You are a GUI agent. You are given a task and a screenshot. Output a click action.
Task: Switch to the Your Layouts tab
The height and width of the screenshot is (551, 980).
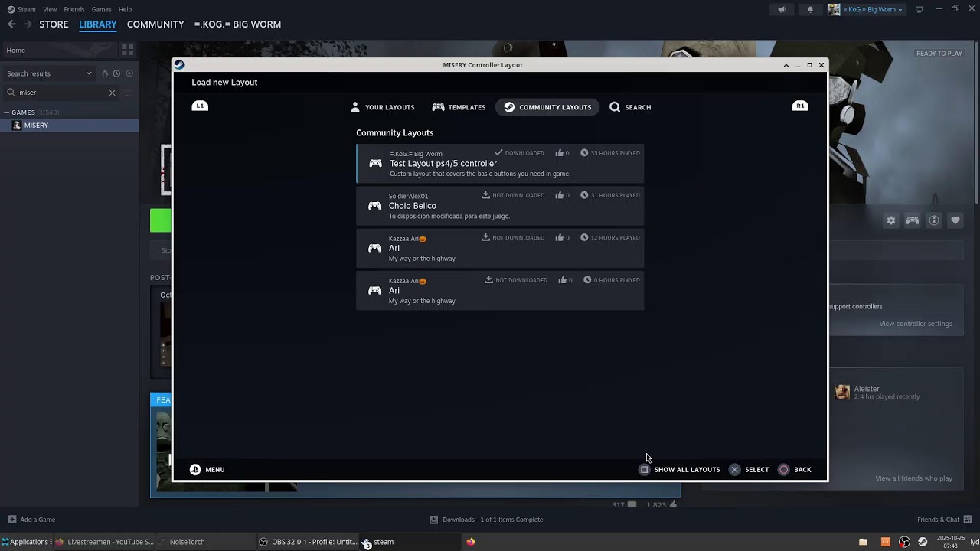point(382,107)
